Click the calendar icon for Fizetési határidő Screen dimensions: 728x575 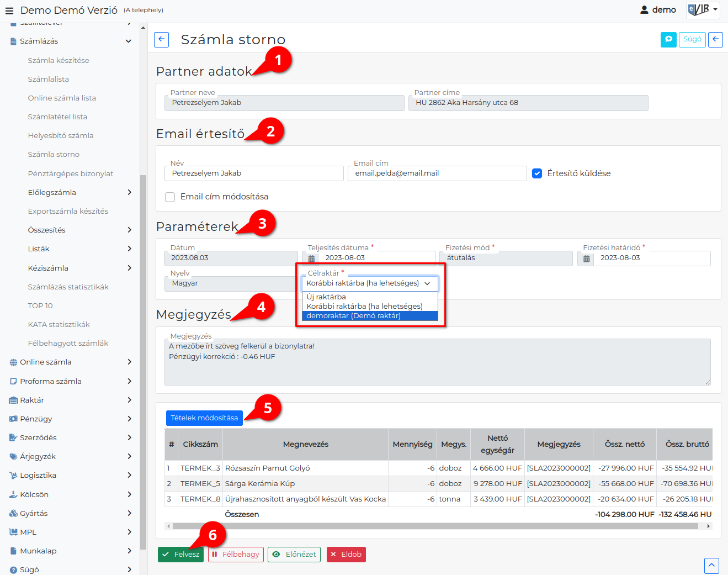586,259
